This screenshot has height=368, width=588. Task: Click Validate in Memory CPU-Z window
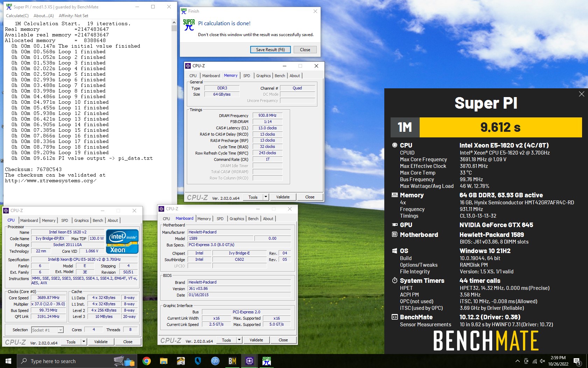tap(283, 197)
